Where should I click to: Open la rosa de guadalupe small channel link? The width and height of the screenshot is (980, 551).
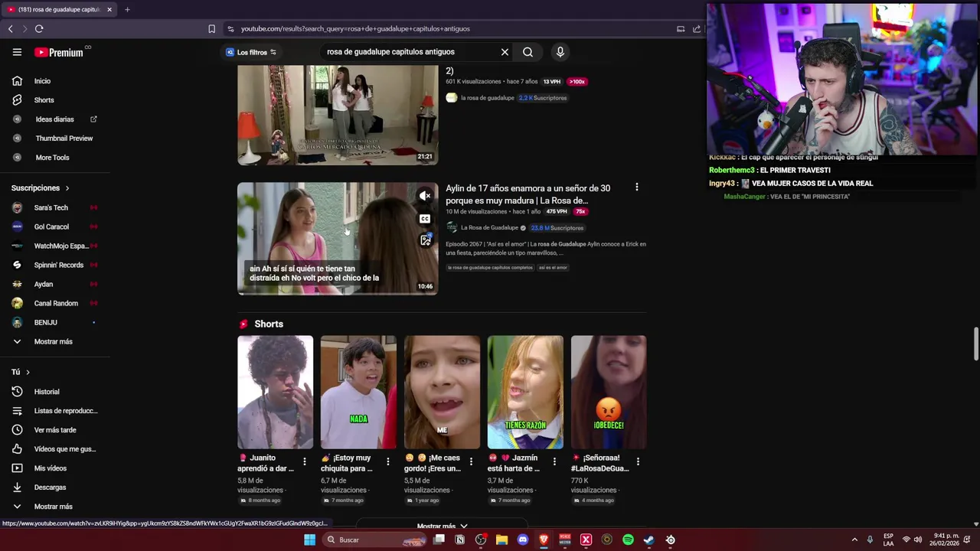click(487, 98)
